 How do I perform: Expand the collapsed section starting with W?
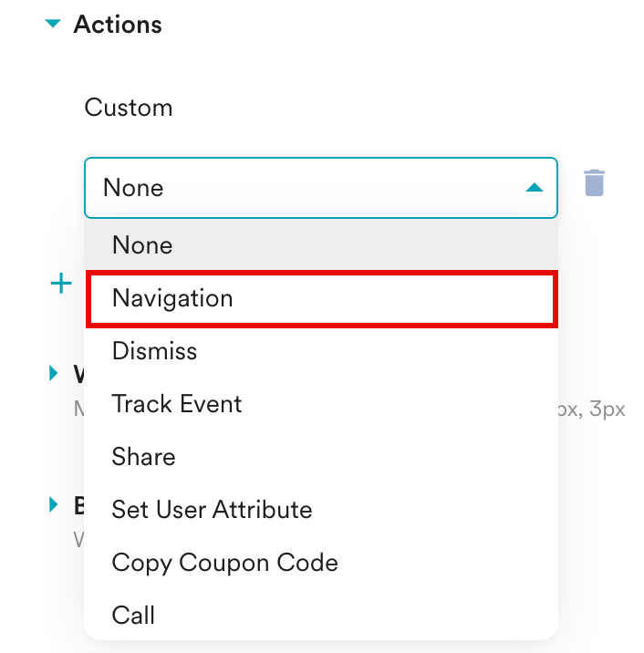coord(54,372)
